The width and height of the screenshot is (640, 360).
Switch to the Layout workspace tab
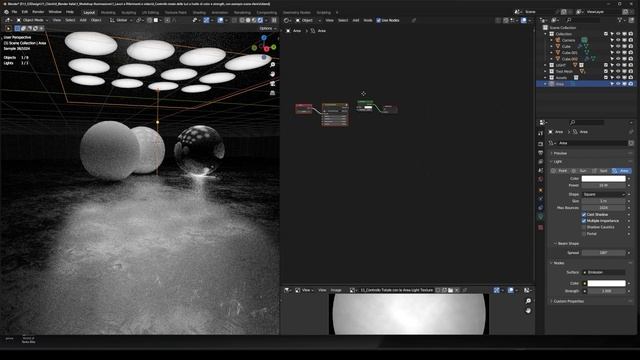point(89,12)
